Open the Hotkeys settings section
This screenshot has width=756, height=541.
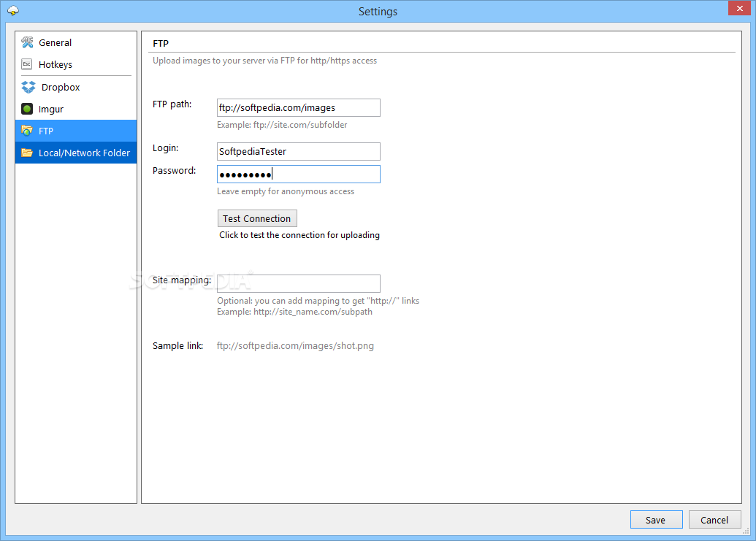pos(76,64)
